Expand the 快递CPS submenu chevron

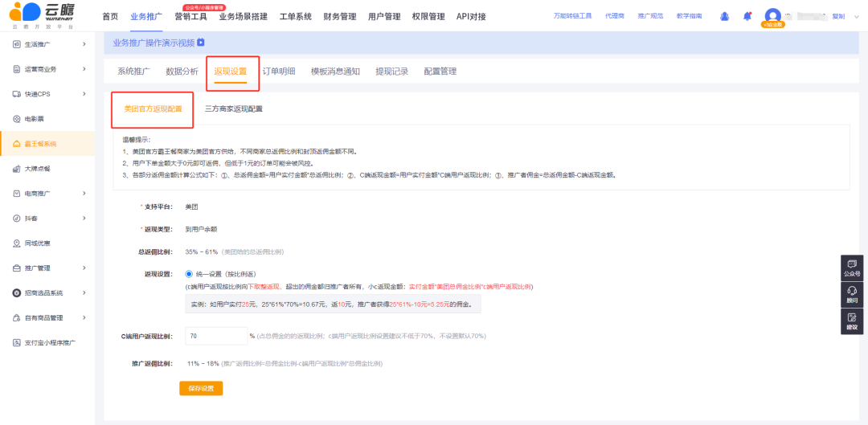point(84,93)
